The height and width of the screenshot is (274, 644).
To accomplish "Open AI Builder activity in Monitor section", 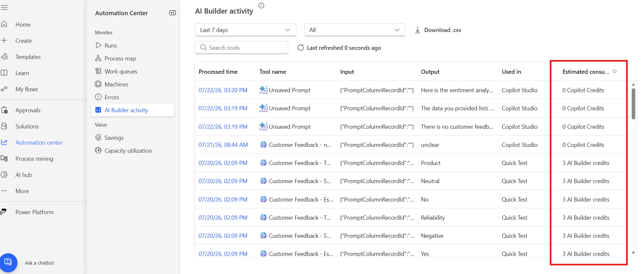I will [133, 110].
